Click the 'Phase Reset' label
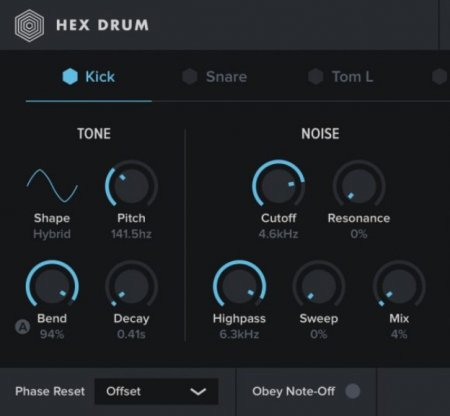Viewport: 450px width, 416px height. click(x=50, y=391)
